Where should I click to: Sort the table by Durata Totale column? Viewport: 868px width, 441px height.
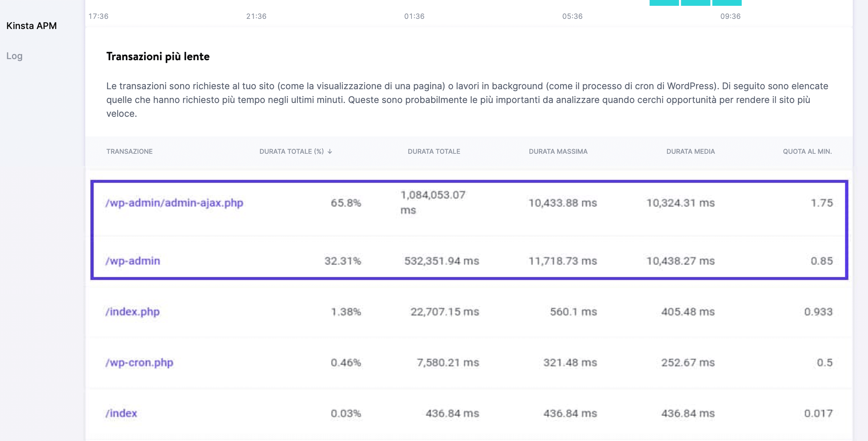434,152
